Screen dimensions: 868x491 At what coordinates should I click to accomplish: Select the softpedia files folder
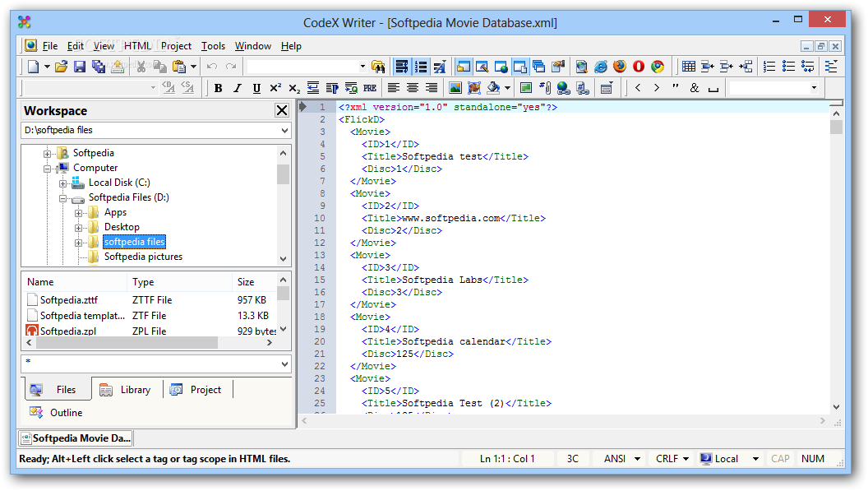point(135,242)
